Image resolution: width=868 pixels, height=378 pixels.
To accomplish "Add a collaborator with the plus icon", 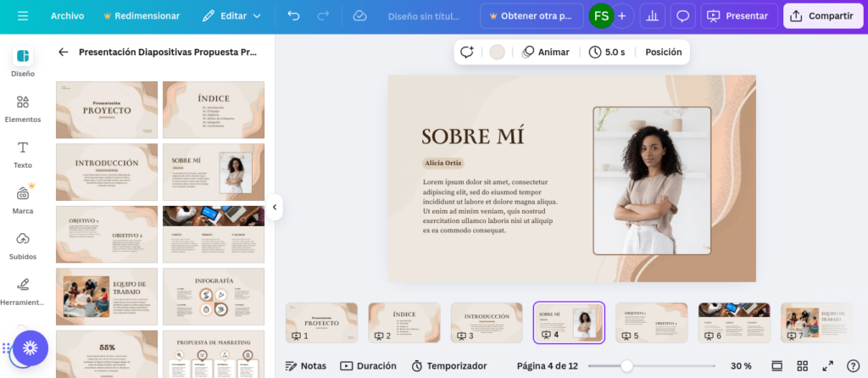I will (621, 16).
